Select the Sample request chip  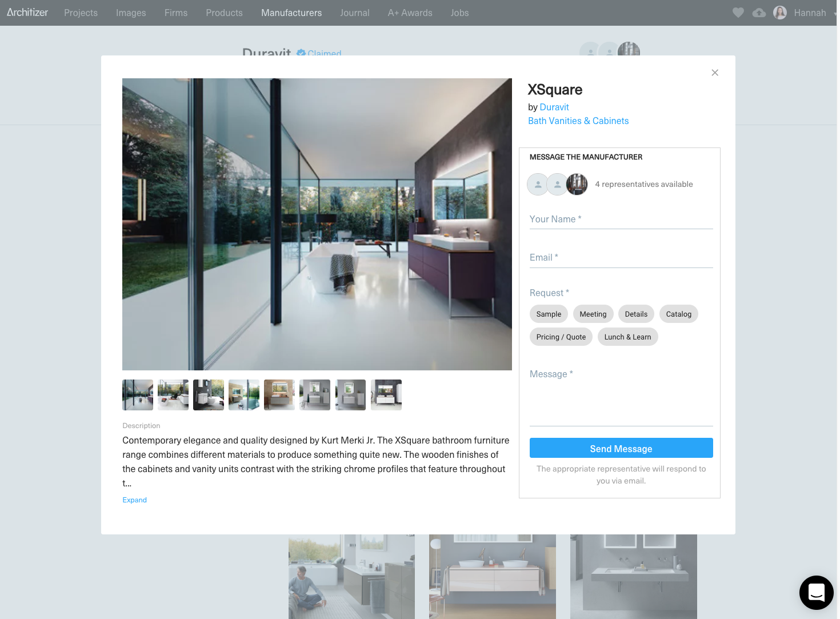pos(549,314)
